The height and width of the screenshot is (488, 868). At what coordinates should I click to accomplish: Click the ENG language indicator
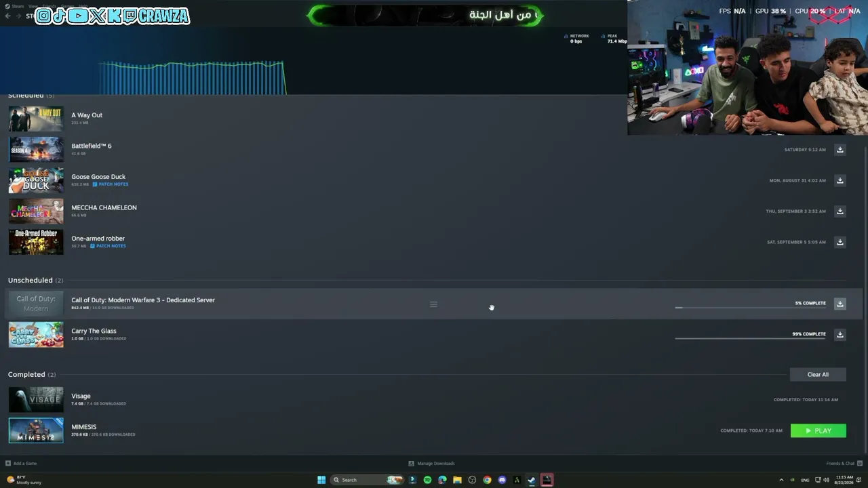805,480
